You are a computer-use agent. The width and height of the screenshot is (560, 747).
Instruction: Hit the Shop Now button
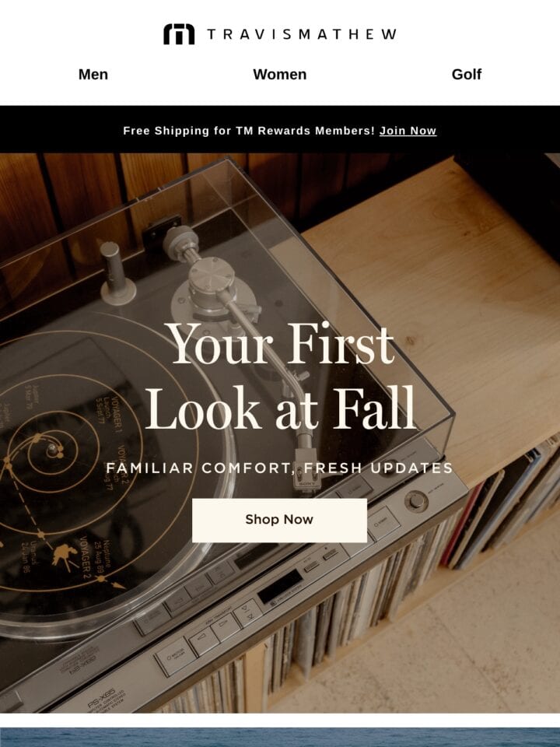[x=279, y=520]
